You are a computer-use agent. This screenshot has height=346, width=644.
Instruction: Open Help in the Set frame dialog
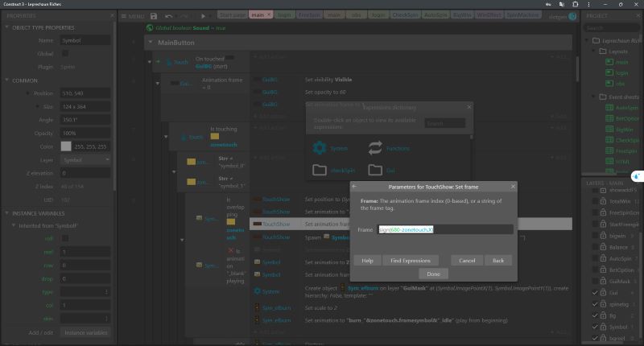(x=367, y=261)
